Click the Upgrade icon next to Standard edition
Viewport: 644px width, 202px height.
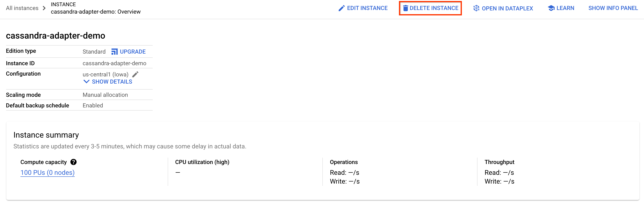point(114,52)
